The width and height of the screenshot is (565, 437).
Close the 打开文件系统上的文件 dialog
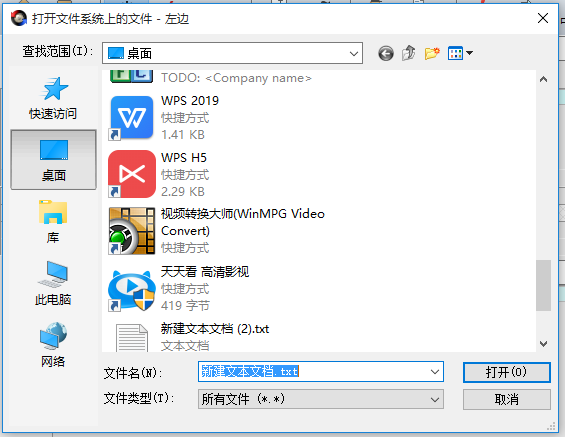click(x=543, y=18)
